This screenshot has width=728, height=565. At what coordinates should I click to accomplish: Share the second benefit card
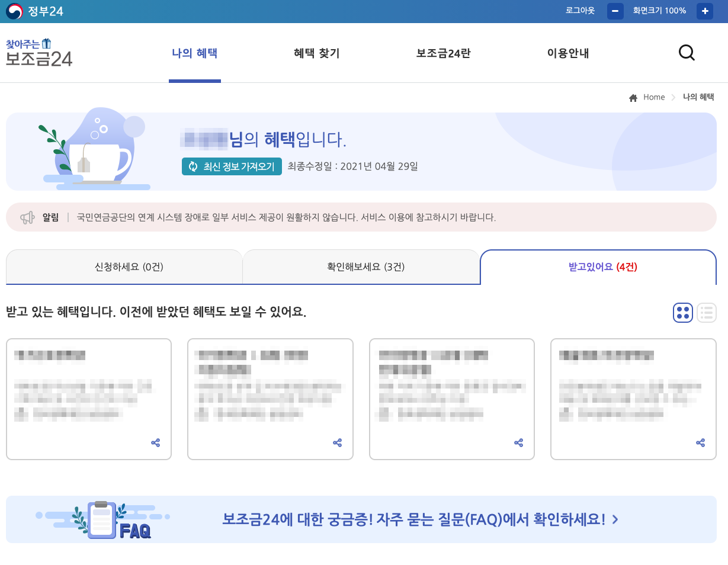(337, 442)
